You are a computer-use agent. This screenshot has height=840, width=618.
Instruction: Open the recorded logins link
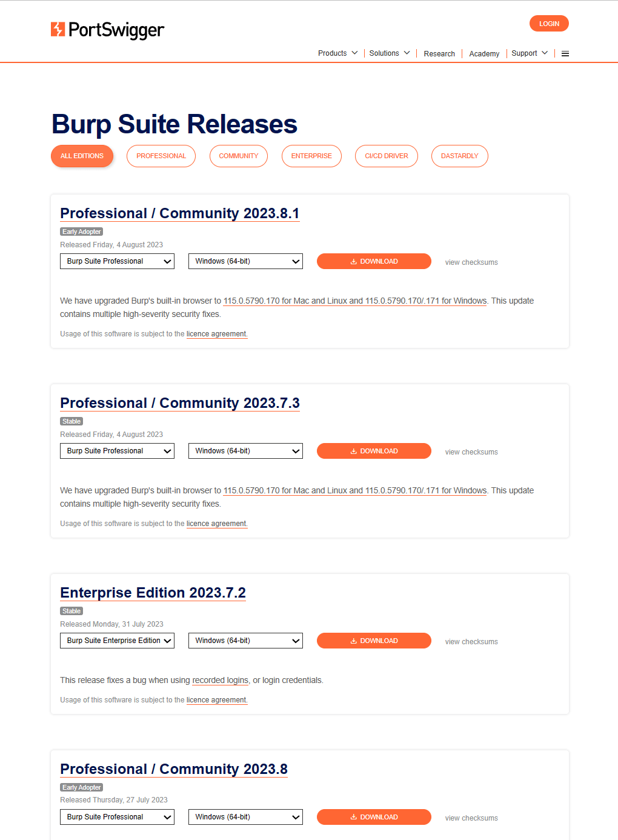(220, 681)
